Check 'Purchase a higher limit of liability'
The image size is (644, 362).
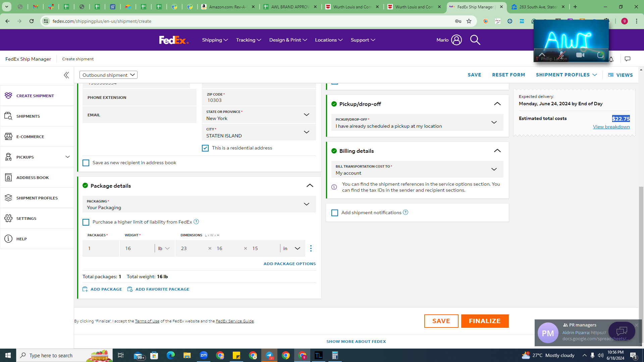coord(86,222)
